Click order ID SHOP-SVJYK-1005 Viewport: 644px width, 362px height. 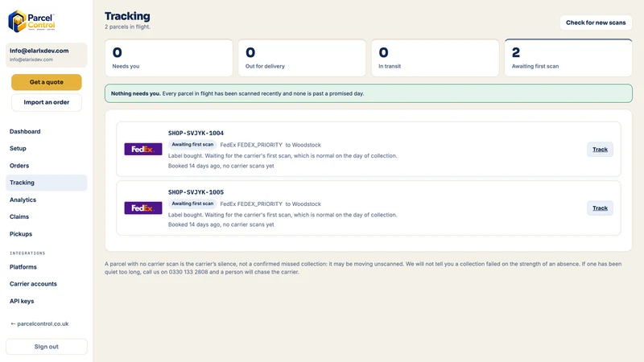tap(196, 192)
